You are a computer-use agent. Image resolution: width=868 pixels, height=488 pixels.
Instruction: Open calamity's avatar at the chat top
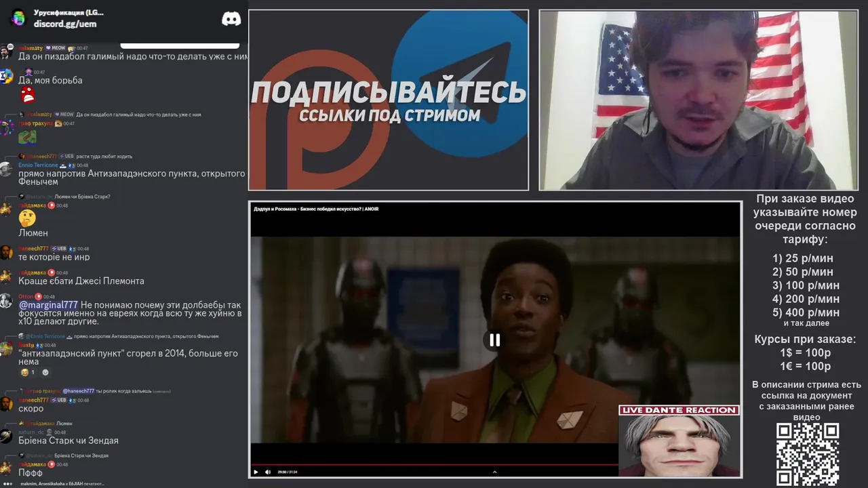point(5,52)
